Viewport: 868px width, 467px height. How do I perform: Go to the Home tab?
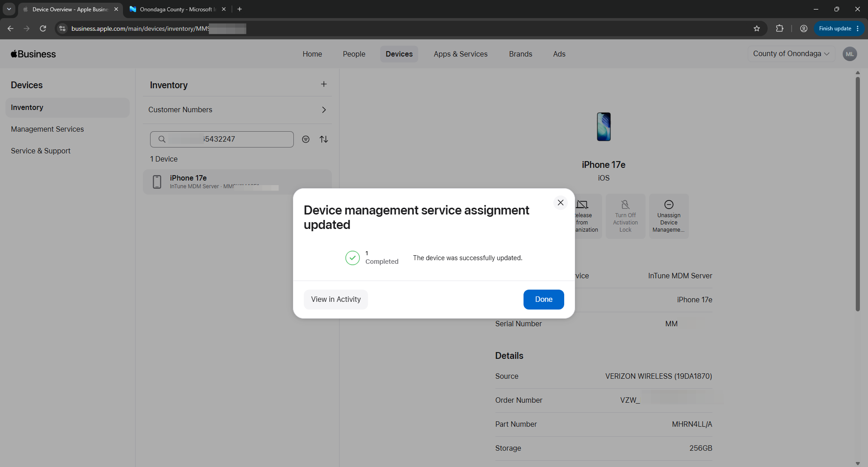(x=312, y=54)
